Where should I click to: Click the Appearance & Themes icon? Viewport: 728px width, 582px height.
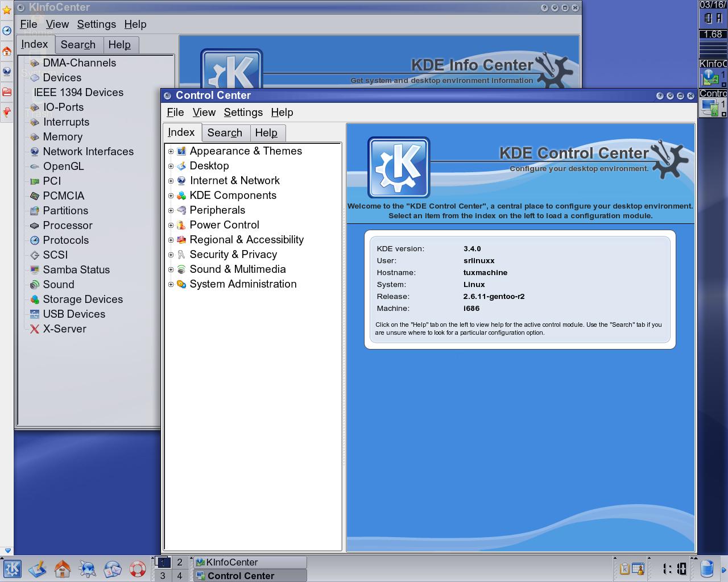(181, 151)
